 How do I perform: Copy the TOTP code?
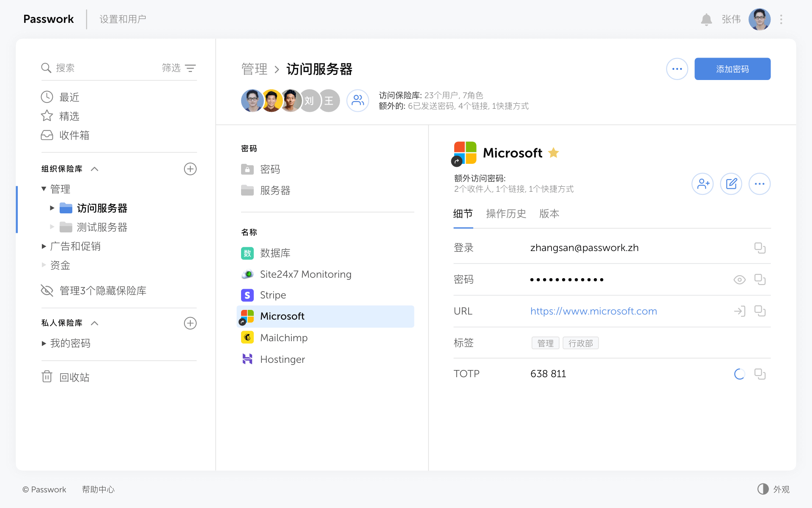coord(760,374)
